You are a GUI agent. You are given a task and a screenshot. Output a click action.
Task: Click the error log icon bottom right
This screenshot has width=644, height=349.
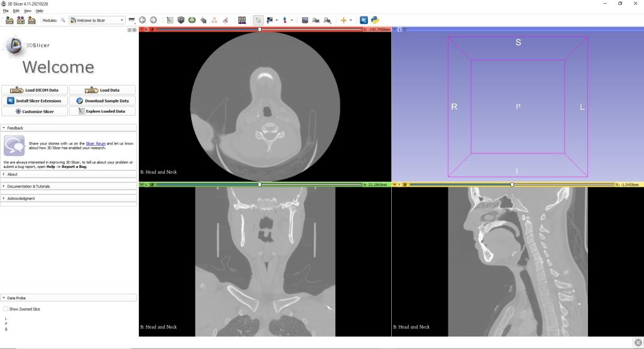click(x=638, y=343)
